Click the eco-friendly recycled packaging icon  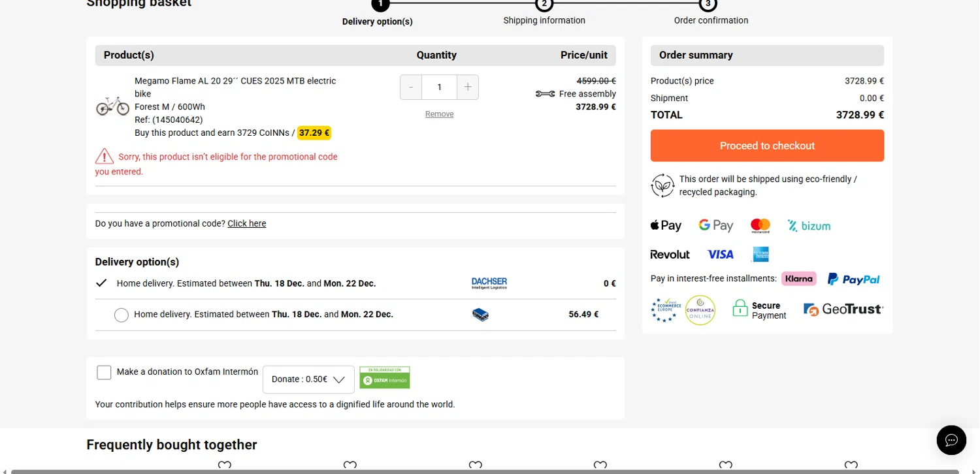click(662, 185)
